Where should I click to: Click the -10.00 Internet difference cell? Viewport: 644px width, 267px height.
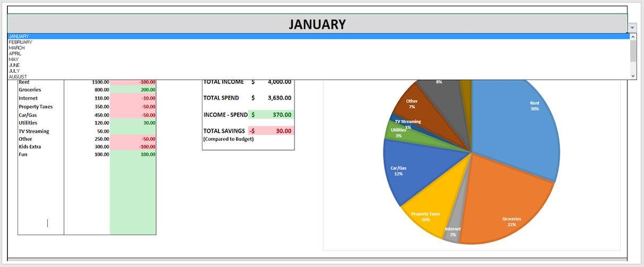tap(133, 98)
